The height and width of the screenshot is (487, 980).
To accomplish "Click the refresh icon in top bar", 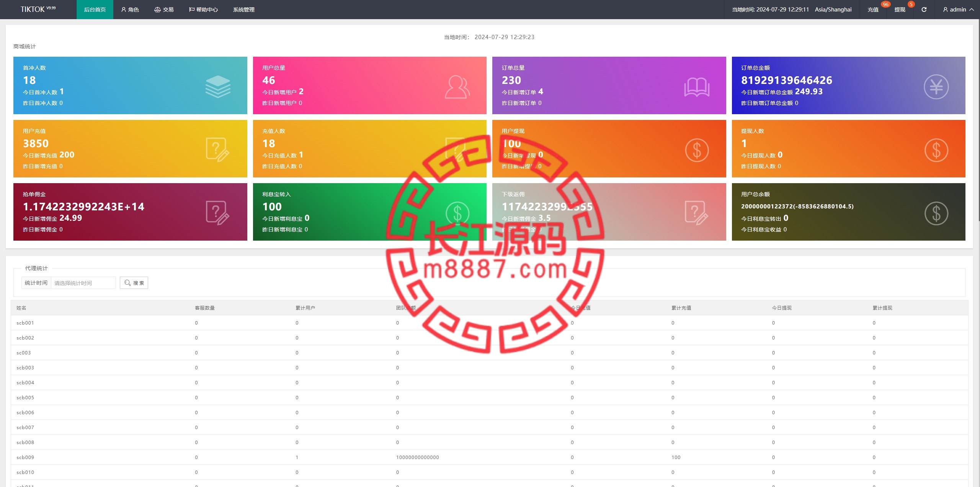I will pos(924,10).
